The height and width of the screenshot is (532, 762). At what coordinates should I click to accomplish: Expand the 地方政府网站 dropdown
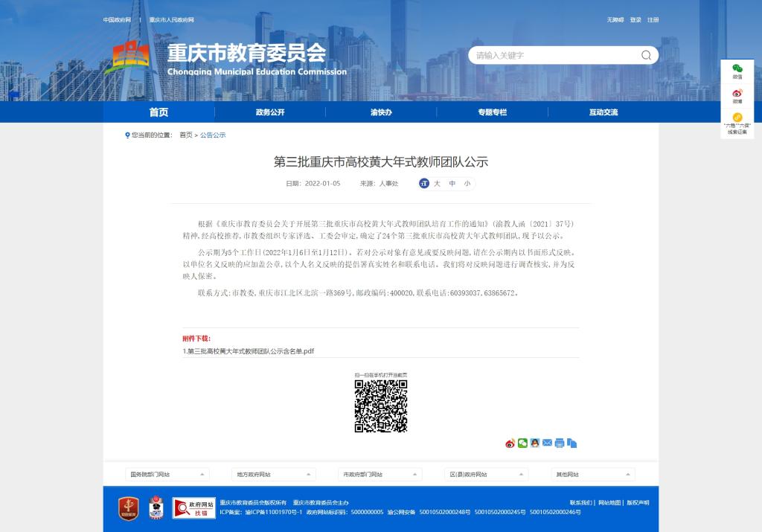click(x=273, y=474)
